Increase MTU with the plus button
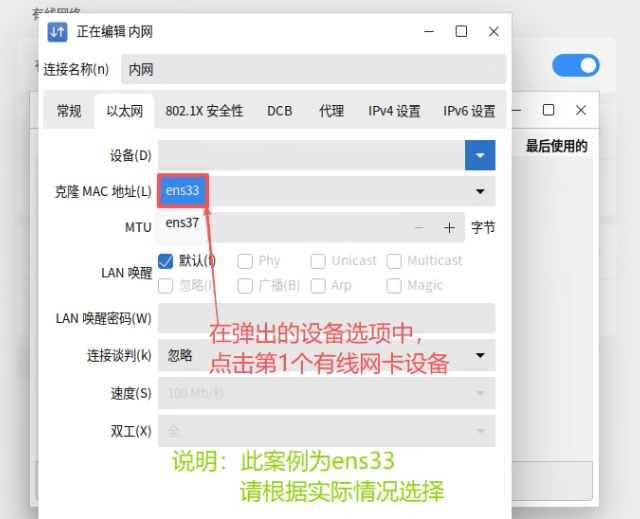640x519 pixels. point(449,228)
